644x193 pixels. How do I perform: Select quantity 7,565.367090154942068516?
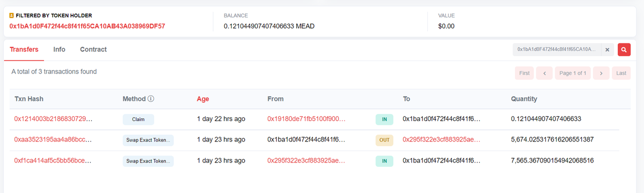point(552,160)
